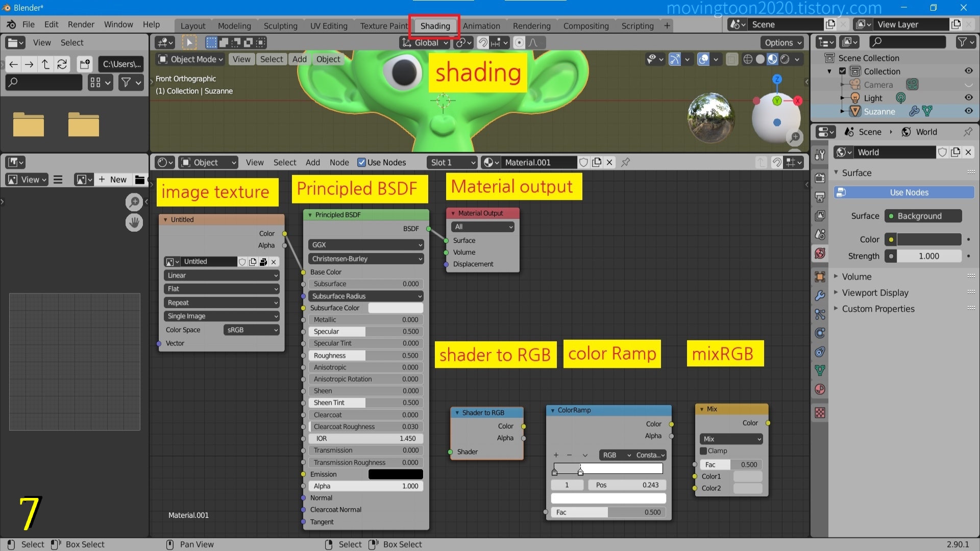Toggle viewport overlays display
This screenshot has width=980, height=551.
pos(703,59)
